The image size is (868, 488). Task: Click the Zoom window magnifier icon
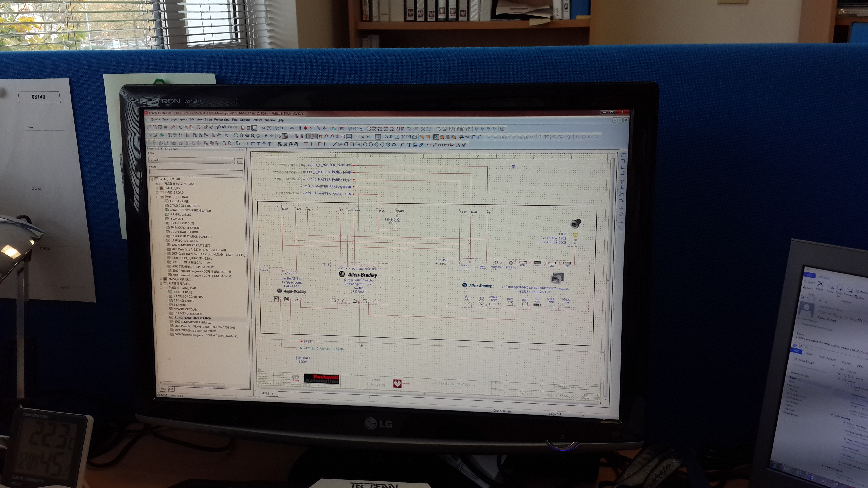click(x=241, y=136)
